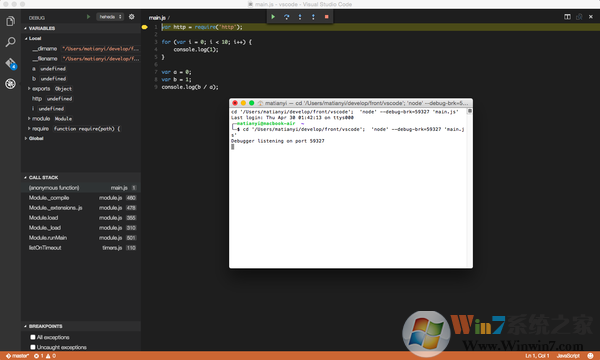The width and height of the screenshot is (600, 360).
Task: Select Module._compile call stack frame
Action: pos(81,198)
